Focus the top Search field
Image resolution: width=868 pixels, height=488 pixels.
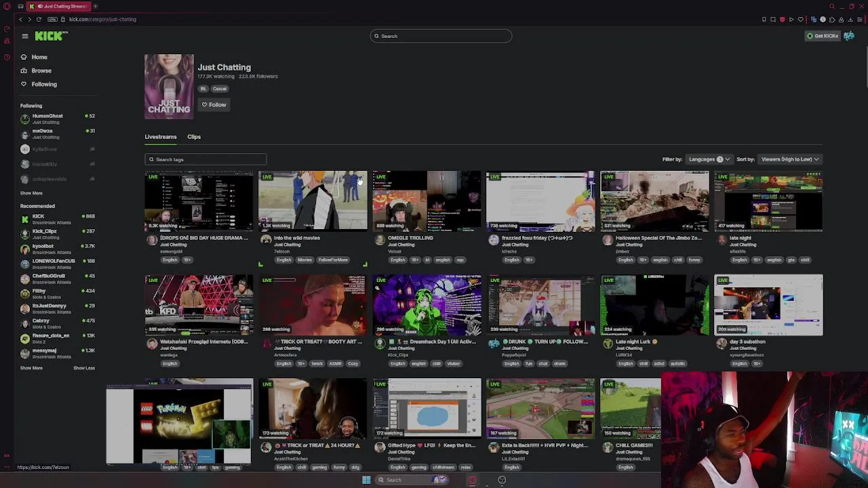(x=441, y=36)
